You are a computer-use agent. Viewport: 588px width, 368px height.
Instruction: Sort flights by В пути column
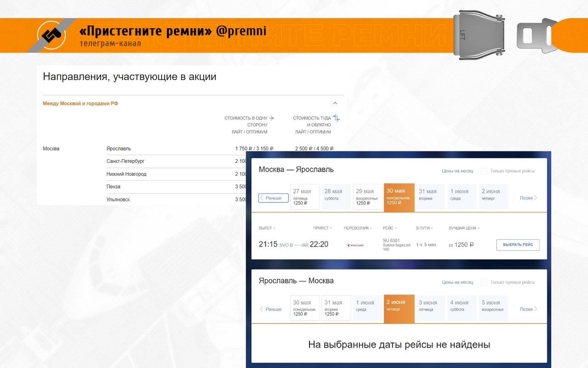click(x=425, y=228)
